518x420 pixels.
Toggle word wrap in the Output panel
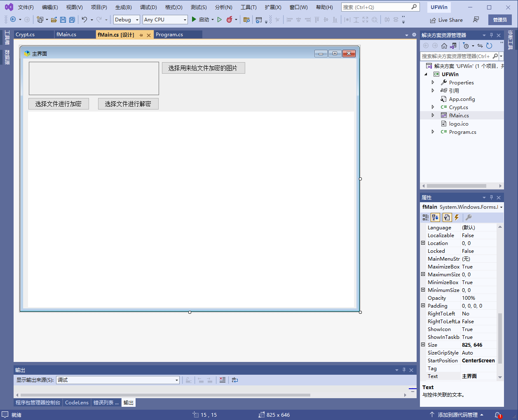coord(235,380)
